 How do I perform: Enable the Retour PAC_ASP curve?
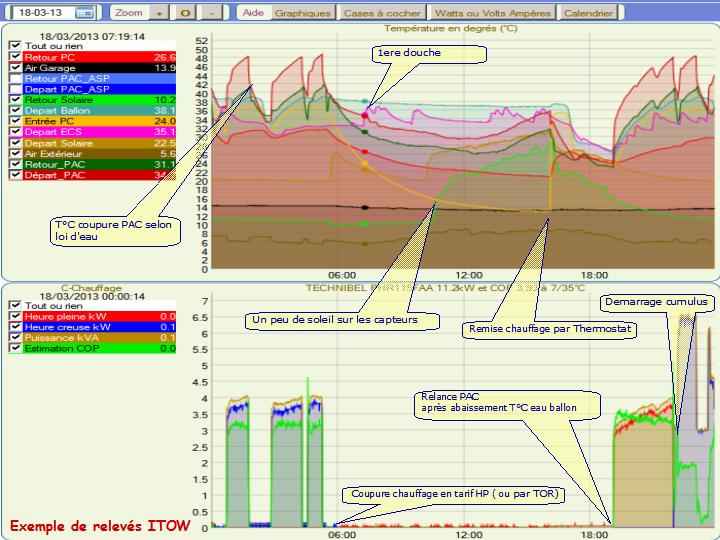pyautogui.click(x=14, y=78)
